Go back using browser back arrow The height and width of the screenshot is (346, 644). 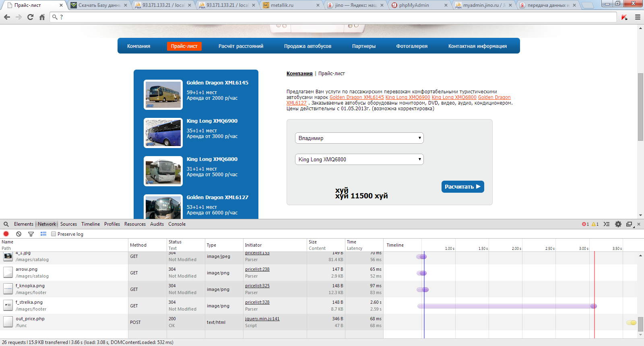(7, 17)
